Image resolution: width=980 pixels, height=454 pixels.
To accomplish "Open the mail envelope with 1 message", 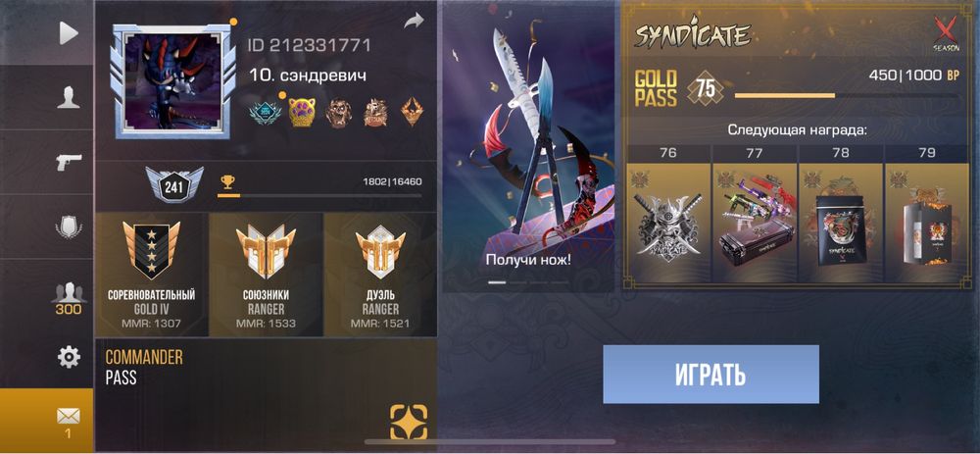I will [69, 421].
